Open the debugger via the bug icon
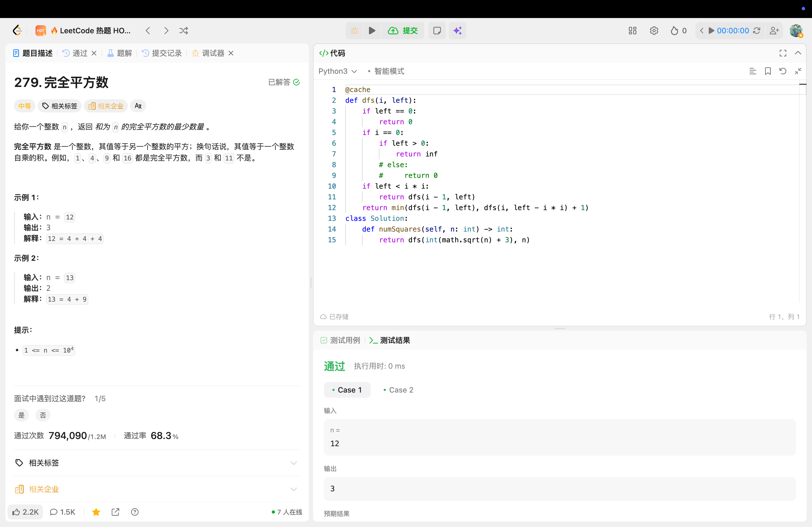The height and width of the screenshot is (527, 812). (354, 30)
